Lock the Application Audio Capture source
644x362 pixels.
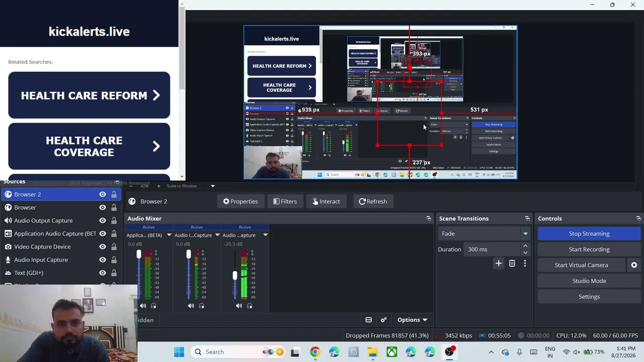tap(114, 233)
